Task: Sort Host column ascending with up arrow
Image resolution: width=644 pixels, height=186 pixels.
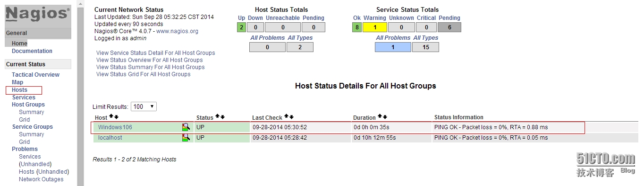Action: (111, 116)
